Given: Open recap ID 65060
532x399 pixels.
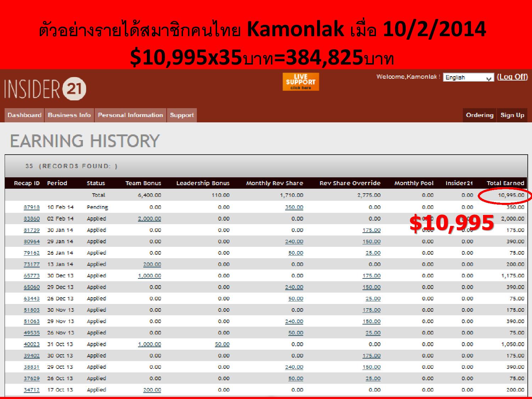Looking at the screenshot, I should point(32,287).
